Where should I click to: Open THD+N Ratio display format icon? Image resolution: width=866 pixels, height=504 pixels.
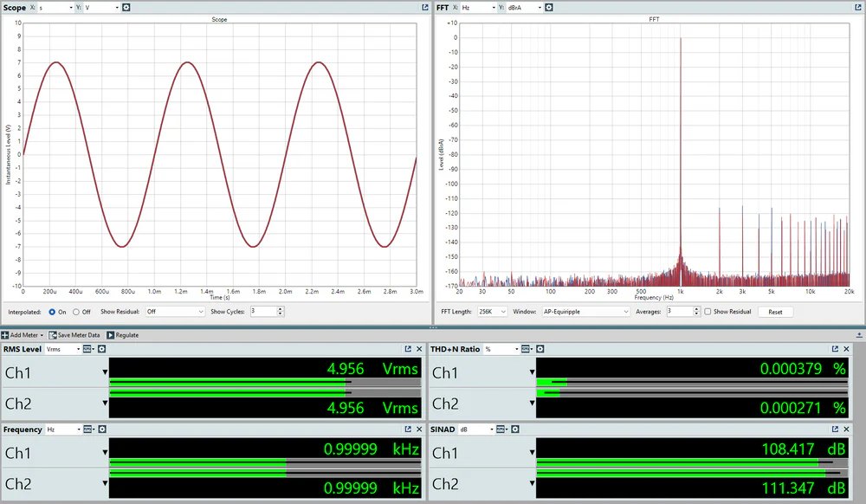click(x=527, y=349)
